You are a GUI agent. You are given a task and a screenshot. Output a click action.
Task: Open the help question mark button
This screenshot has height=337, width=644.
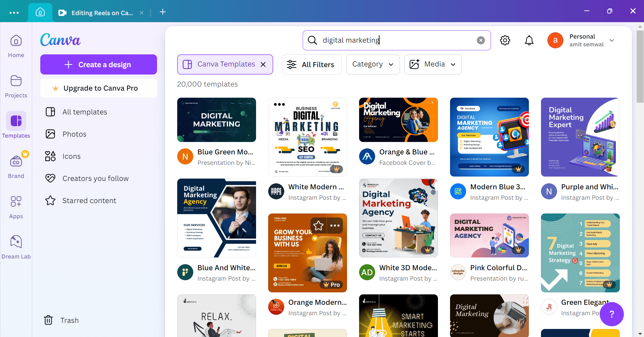611,314
